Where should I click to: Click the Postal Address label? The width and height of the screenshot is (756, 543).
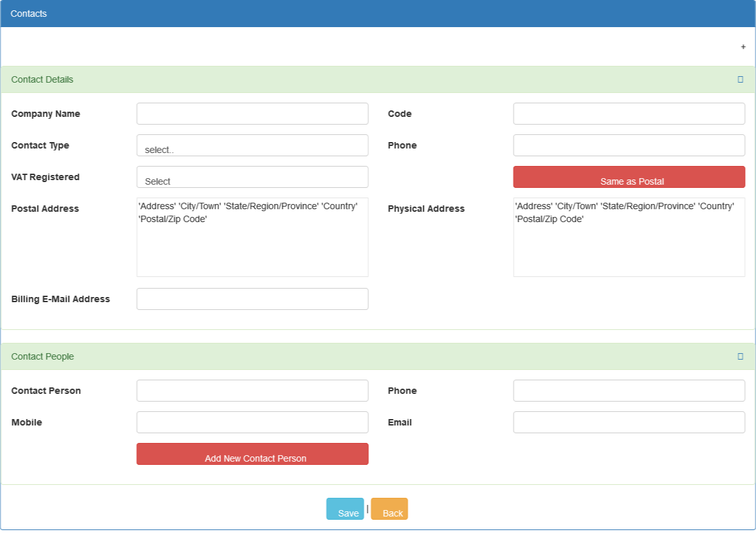point(45,209)
